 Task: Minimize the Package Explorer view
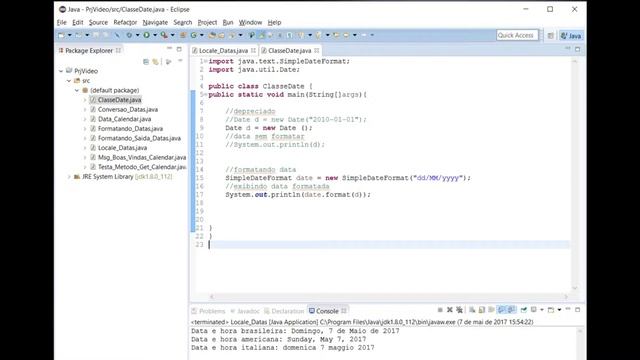(x=169, y=49)
